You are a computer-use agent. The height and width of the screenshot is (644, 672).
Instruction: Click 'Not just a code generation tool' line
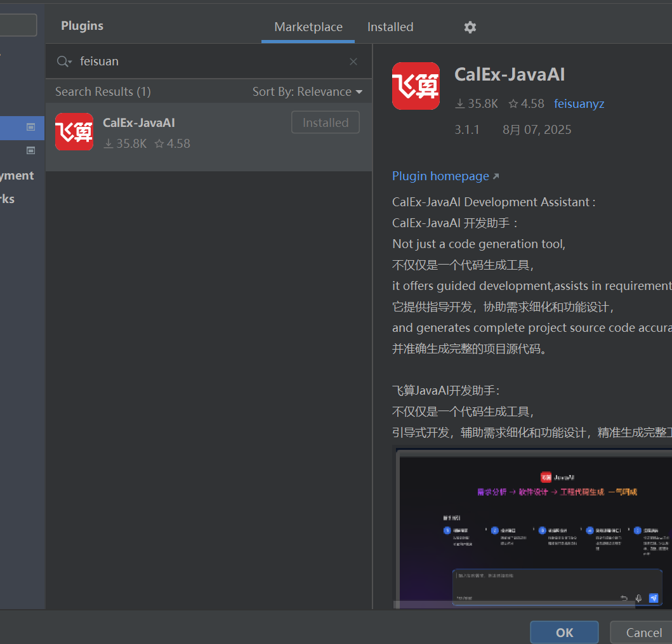tap(478, 244)
